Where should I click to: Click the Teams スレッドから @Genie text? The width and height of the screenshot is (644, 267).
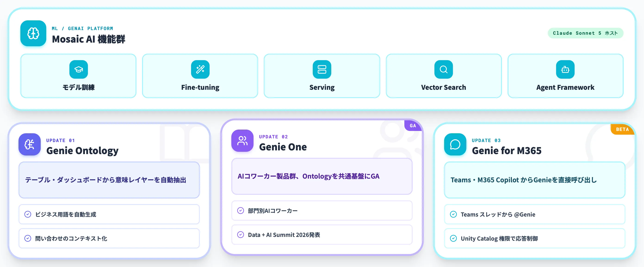498,214
